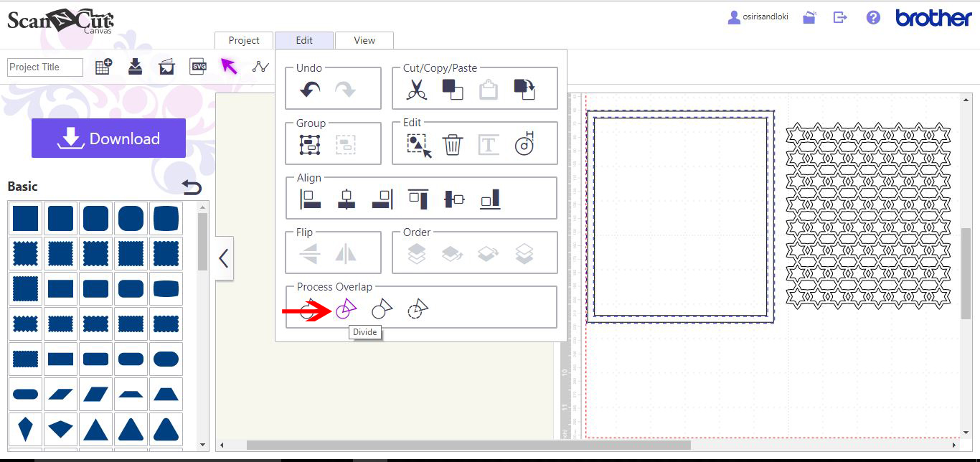The image size is (980, 462).
Task: Click the download project toolbar icon
Action: pos(135,66)
